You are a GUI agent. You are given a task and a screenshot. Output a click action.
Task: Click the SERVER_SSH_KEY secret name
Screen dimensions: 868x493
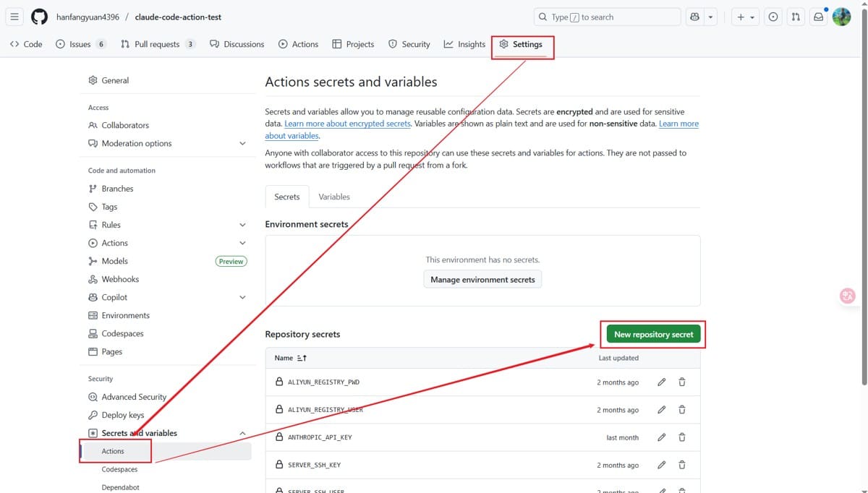tap(314, 465)
